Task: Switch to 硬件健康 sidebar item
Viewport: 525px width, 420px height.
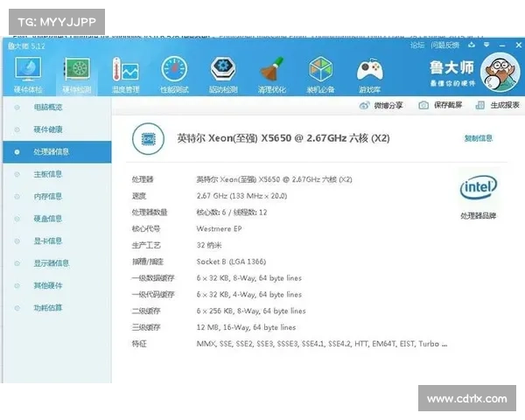Action: [48, 129]
